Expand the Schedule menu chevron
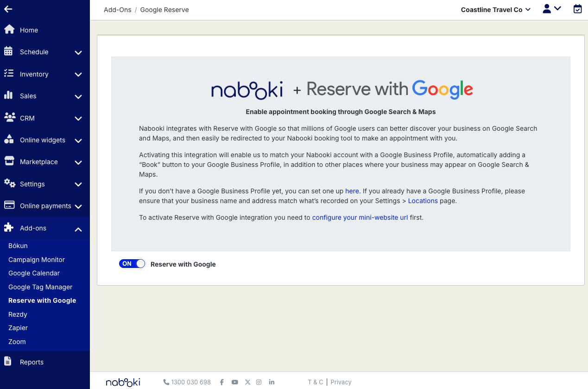This screenshot has width=588, height=389. click(x=78, y=52)
